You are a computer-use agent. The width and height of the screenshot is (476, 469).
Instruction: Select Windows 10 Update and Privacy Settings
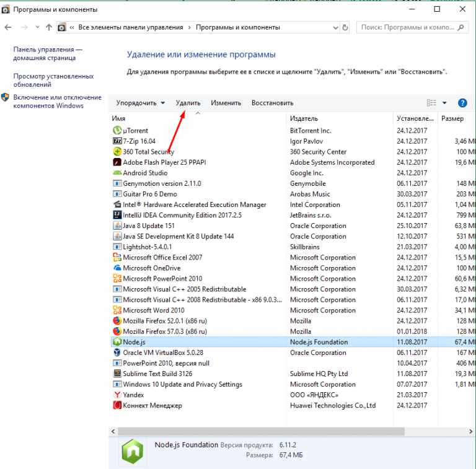[292, 384]
